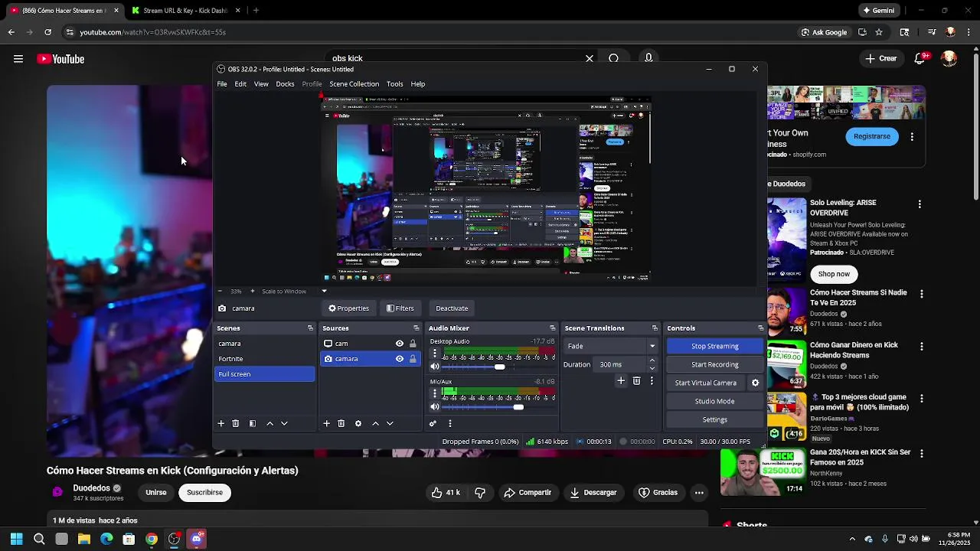Toggle lock on the camara source
980x551 pixels.
(413, 359)
